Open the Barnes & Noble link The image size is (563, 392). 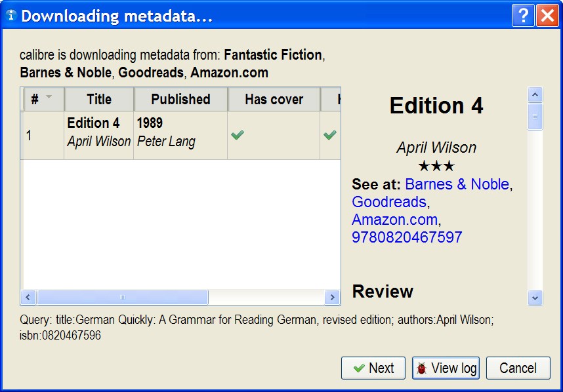pos(457,184)
